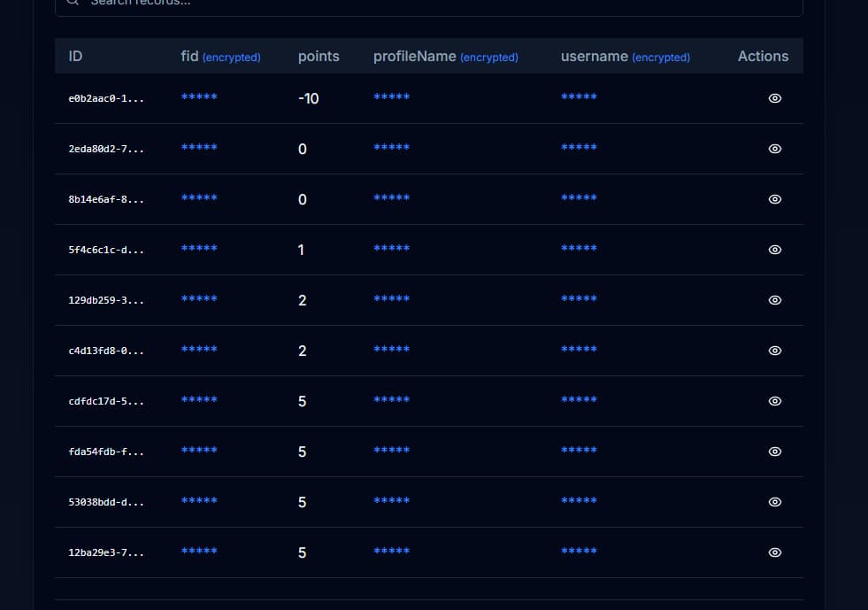
Task: Click the profileName (encrypted) column header
Action: pos(445,56)
